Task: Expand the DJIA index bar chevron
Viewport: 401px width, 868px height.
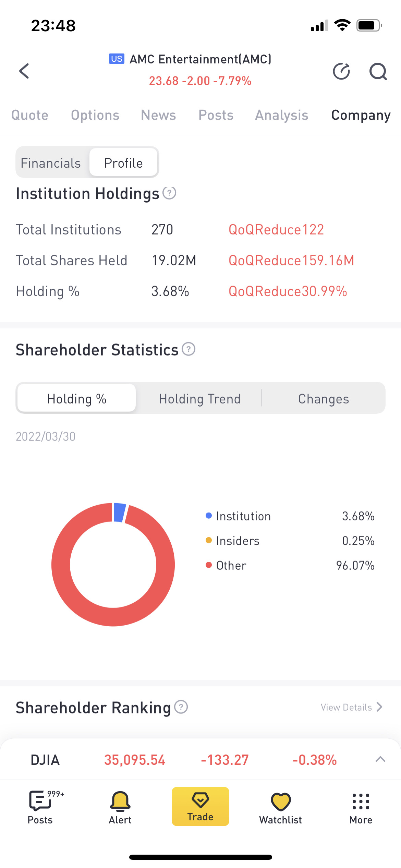Action: click(x=380, y=759)
